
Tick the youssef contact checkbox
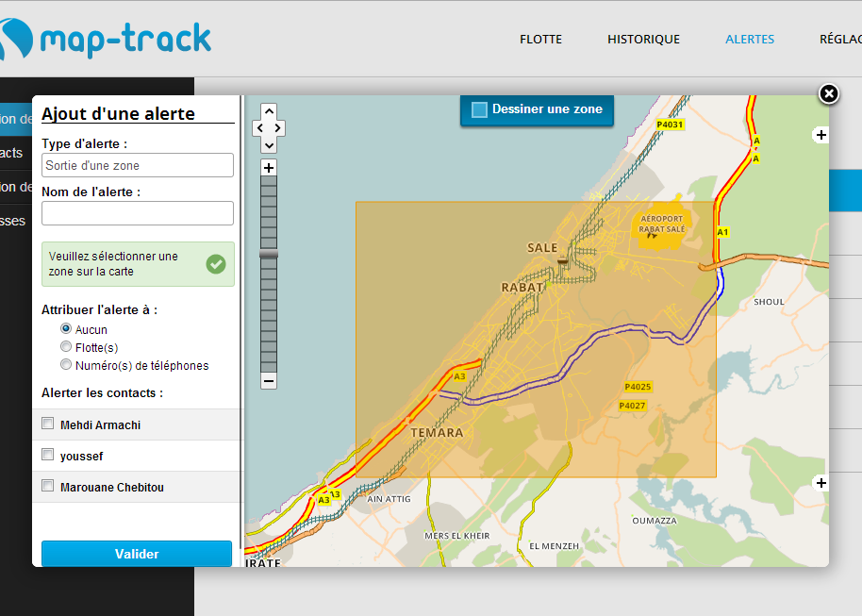pyautogui.click(x=48, y=456)
